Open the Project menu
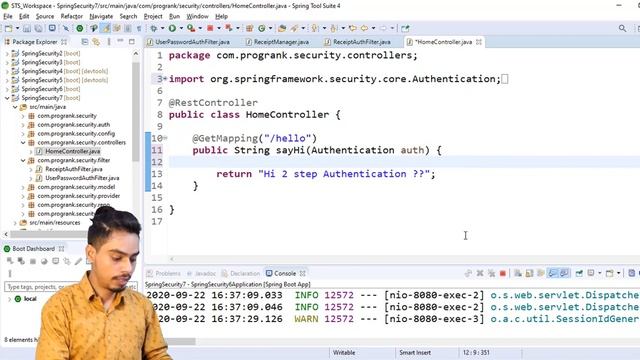 (x=153, y=16)
